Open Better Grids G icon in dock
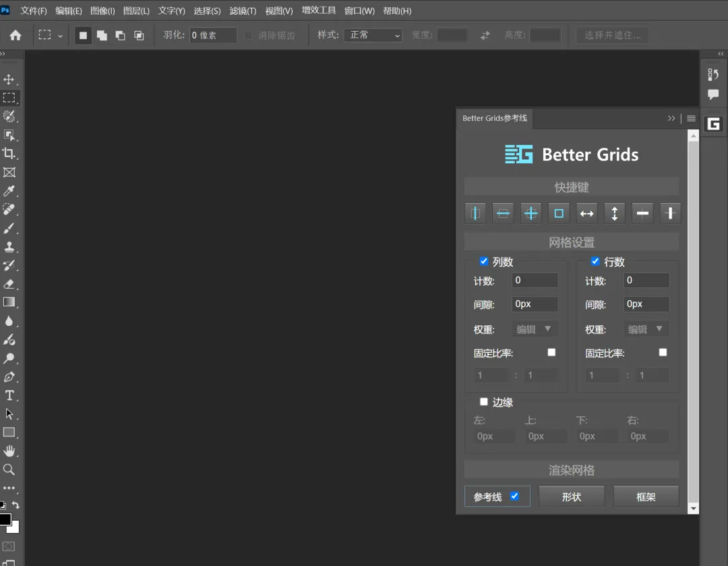This screenshot has height=566, width=728. pos(714,124)
